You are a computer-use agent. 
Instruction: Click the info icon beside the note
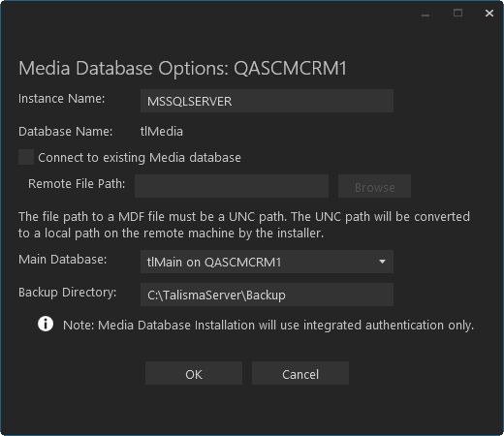click(46, 324)
